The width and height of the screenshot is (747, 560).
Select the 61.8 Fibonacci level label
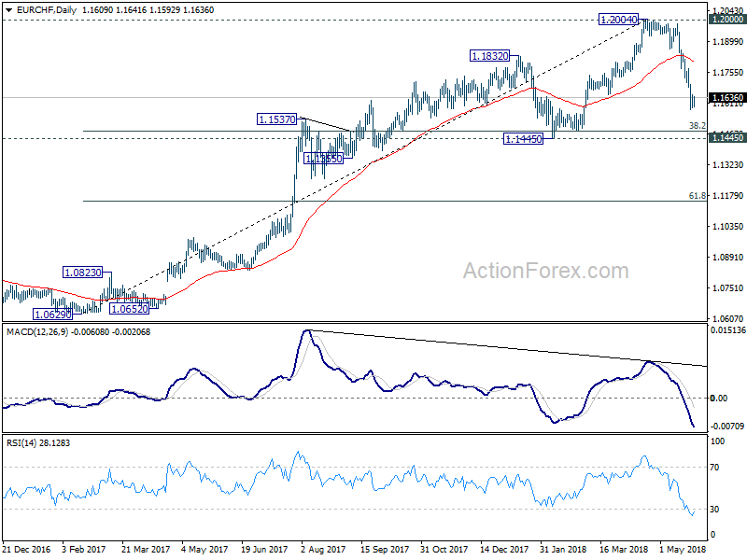pyautogui.click(x=697, y=196)
